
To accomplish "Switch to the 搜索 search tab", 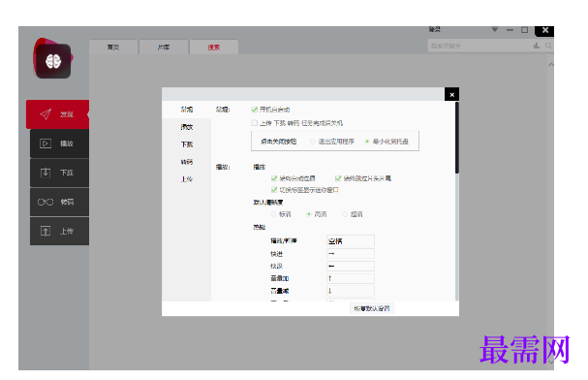I will coord(214,47).
